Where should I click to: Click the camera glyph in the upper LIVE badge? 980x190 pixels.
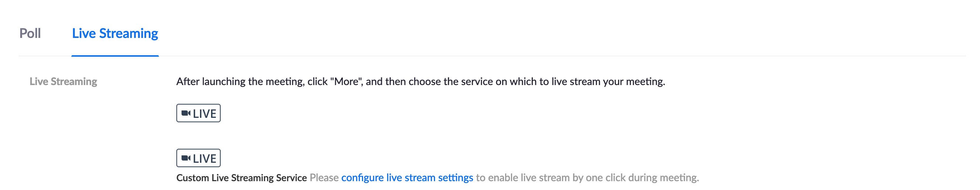186,113
